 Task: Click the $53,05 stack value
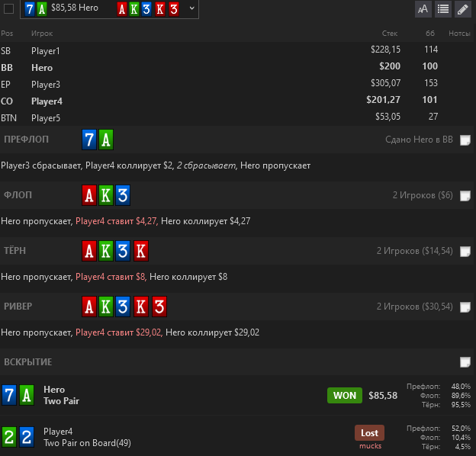click(388, 117)
